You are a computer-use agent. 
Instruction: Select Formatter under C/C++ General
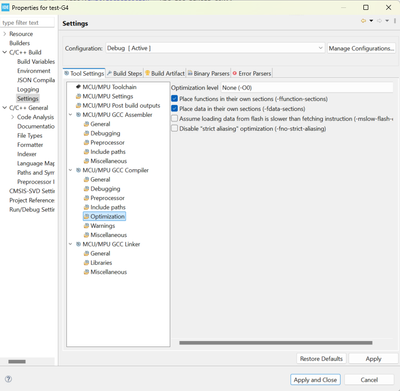30,145
